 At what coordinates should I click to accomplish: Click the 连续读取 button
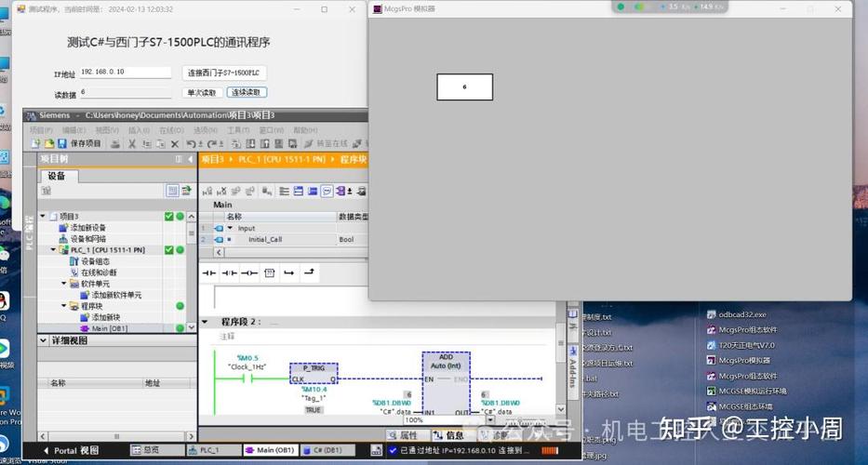247,92
